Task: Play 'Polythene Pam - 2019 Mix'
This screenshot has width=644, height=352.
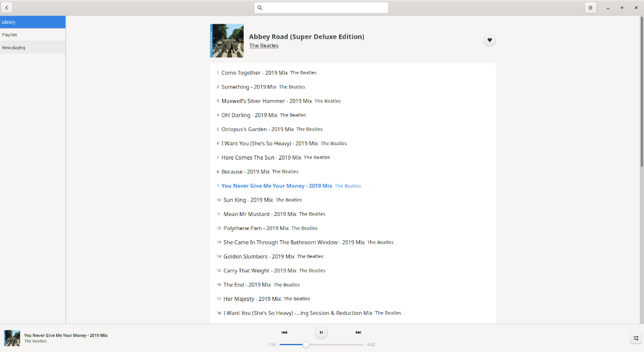Action: point(353,228)
